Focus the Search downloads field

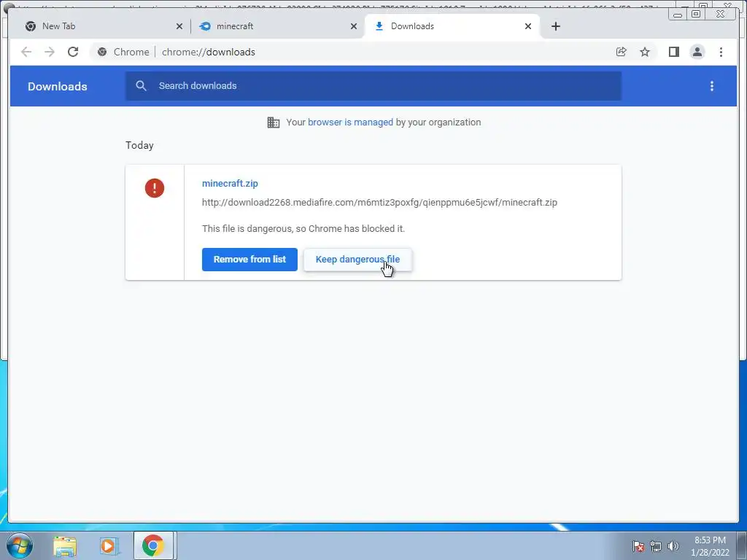pos(373,86)
